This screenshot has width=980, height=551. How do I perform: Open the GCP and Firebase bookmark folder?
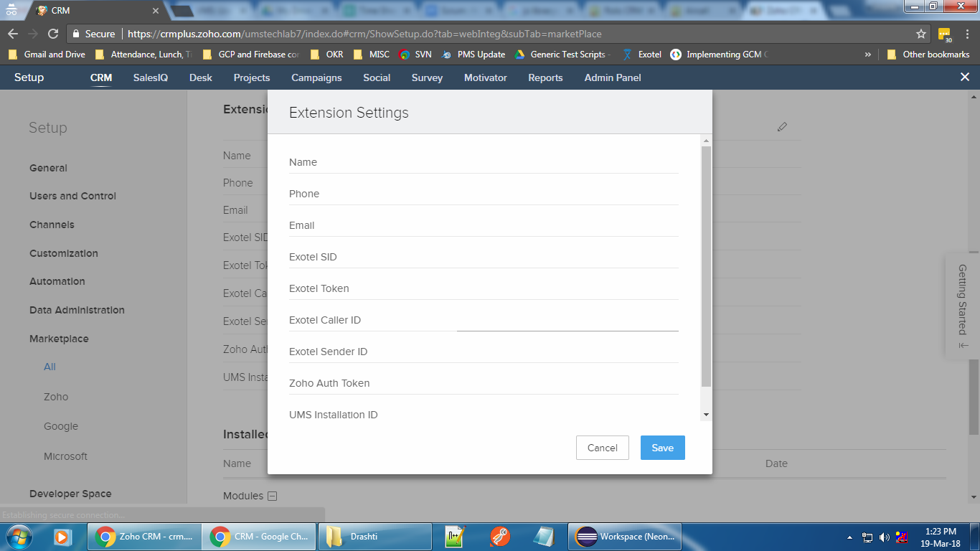click(251, 55)
